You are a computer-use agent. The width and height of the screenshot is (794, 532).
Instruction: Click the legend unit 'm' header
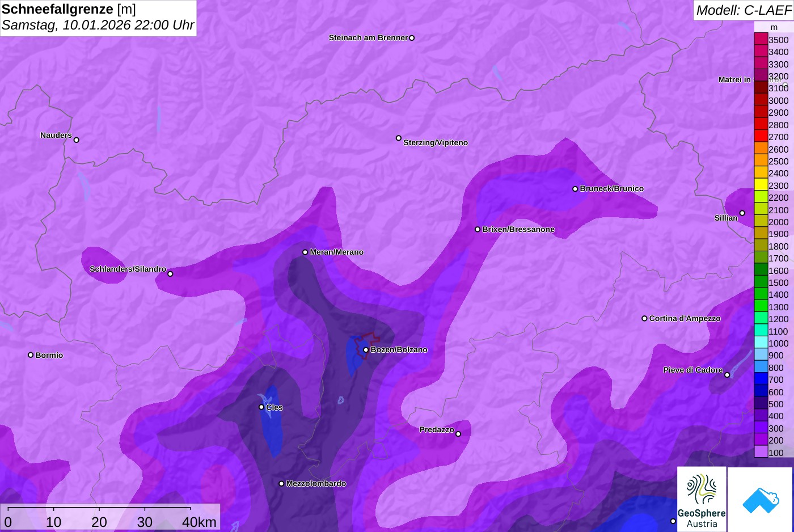pos(774,27)
